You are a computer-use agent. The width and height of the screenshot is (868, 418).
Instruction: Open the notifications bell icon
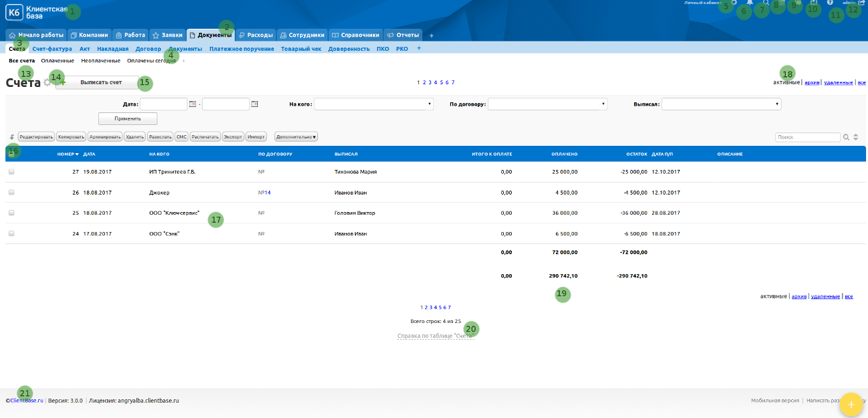tap(750, 3)
